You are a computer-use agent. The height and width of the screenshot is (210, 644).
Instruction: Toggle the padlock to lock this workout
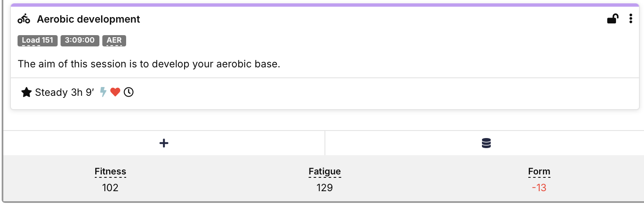612,19
